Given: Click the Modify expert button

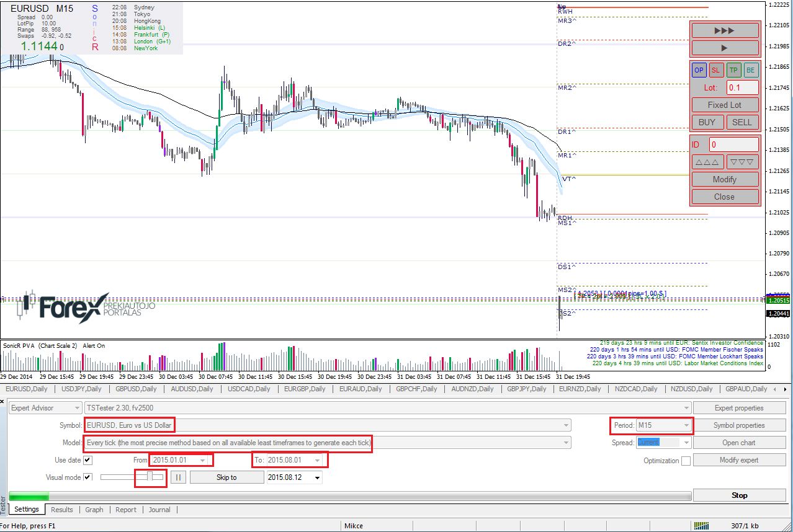Looking at the screenshot, I should click(x=738, y=460).
